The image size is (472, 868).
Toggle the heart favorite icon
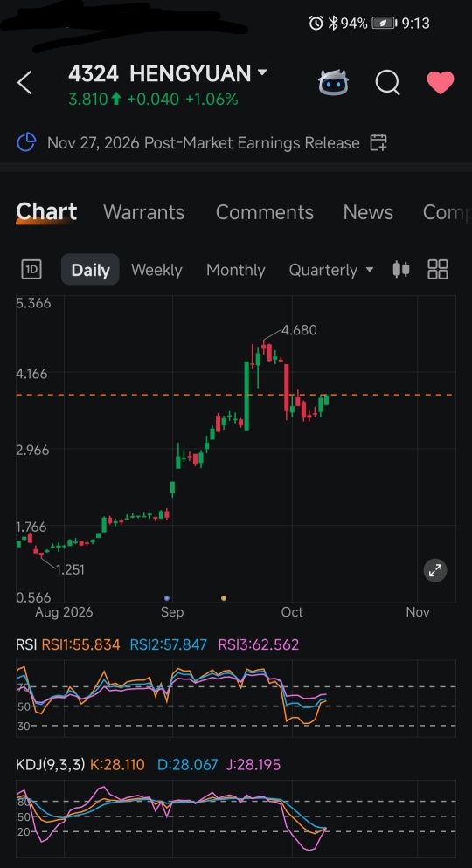coord(441,82)
